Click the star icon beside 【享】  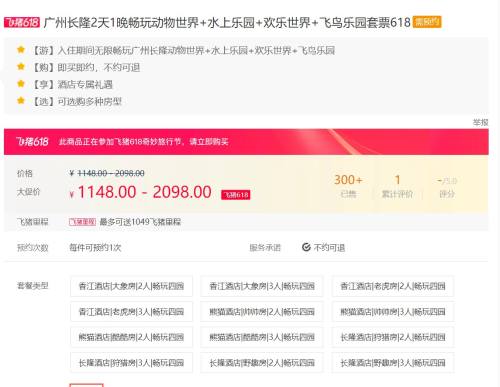point(21,84)
